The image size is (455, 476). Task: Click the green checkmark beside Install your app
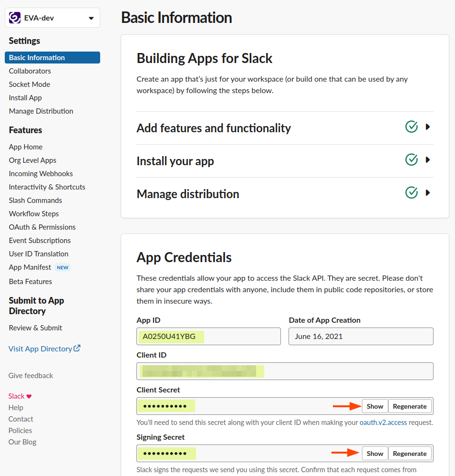tap(411, 160)
